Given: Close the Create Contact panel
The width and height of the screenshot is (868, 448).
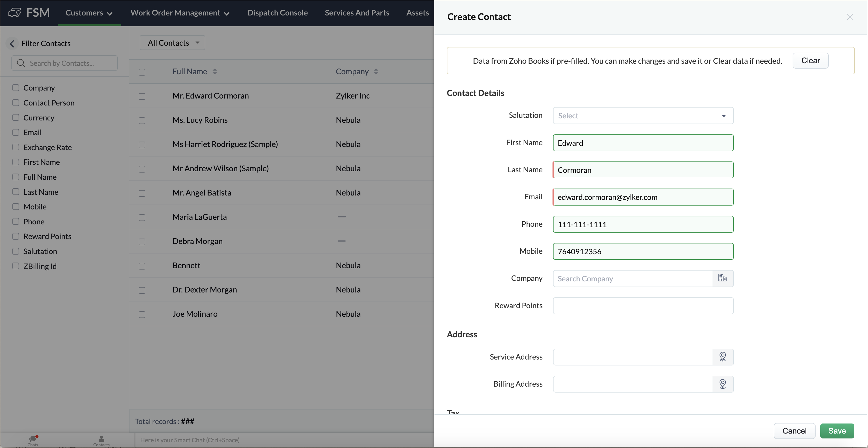Looking at the screenshot, I should (849, 17).
